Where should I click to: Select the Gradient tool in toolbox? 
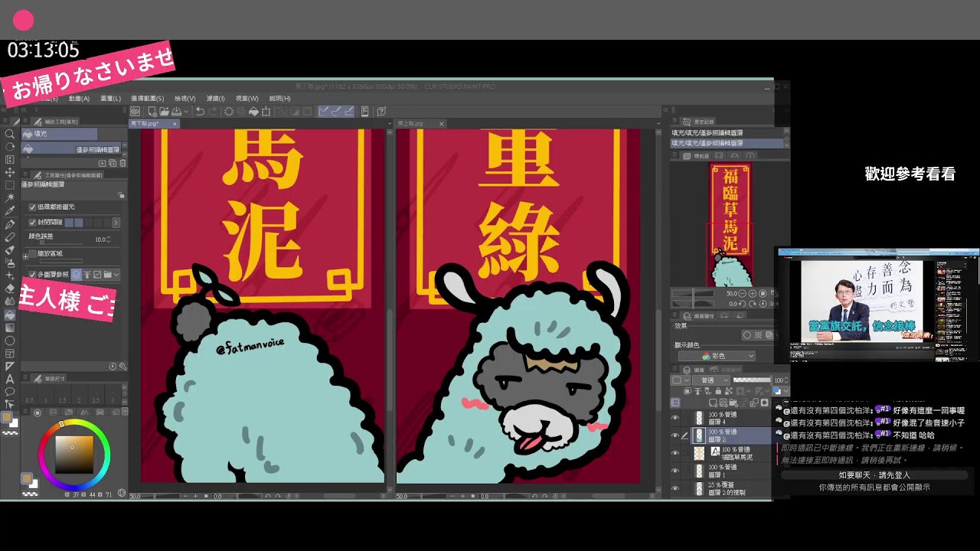pyautogui.click(x=10, y=315)
